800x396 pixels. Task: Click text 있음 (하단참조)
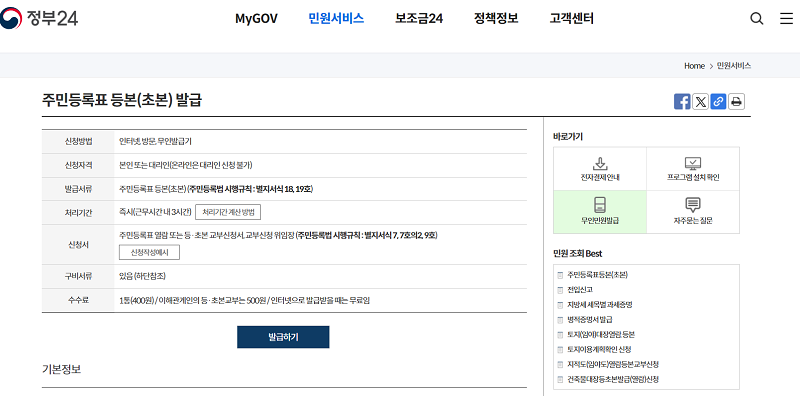tap(142, 276)
